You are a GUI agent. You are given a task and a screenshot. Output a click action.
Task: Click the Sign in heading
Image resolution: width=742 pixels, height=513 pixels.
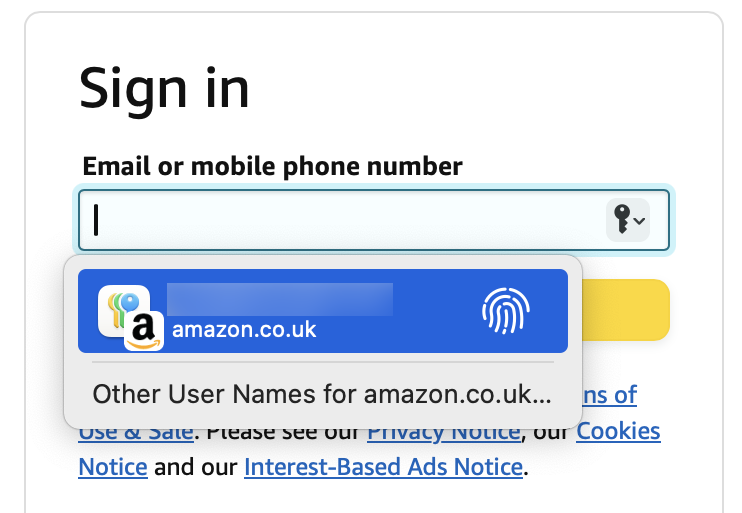164,89
